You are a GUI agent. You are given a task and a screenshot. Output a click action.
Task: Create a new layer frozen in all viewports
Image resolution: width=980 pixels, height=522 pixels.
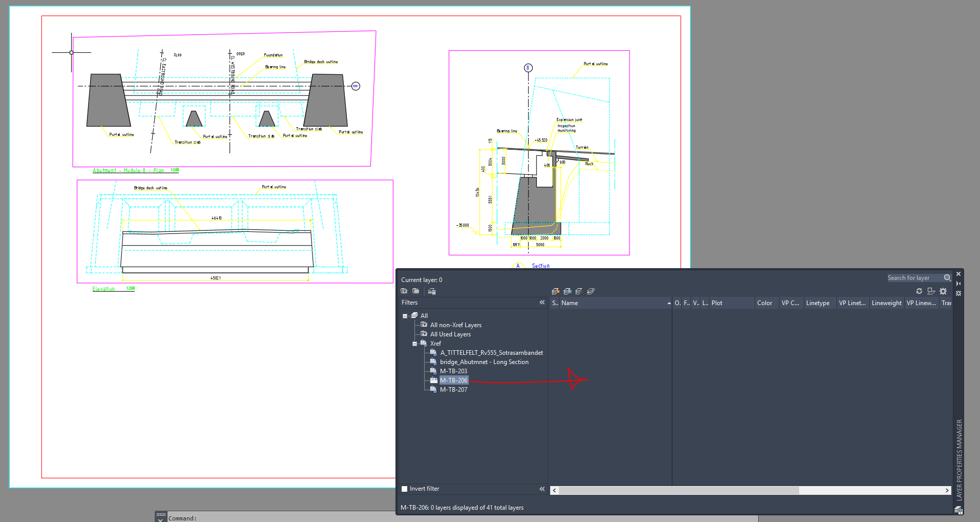567,291
